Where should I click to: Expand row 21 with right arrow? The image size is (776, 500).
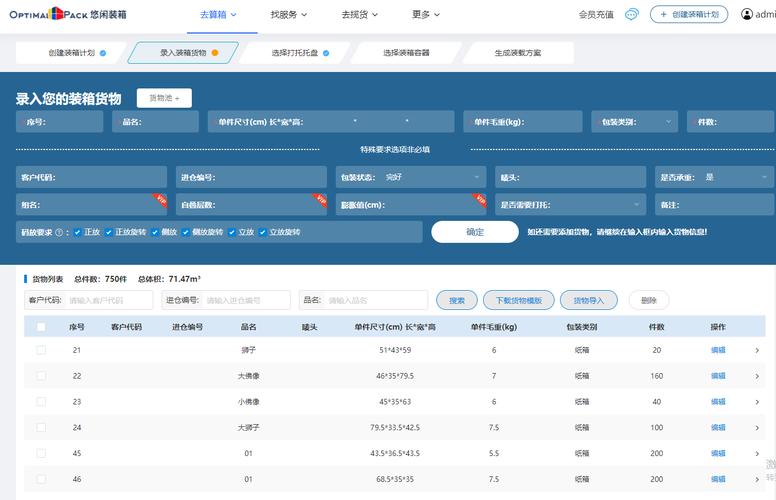click(757, 350)
